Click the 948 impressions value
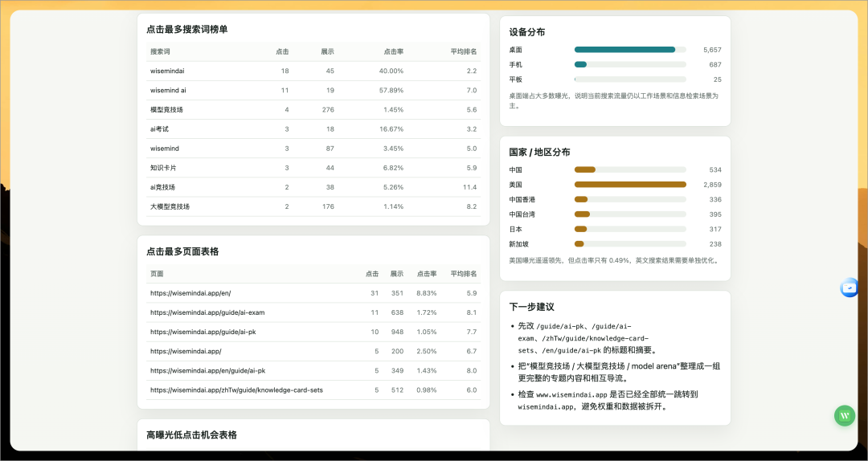Screen dimensions: 868x461 [x=398, y=332]
